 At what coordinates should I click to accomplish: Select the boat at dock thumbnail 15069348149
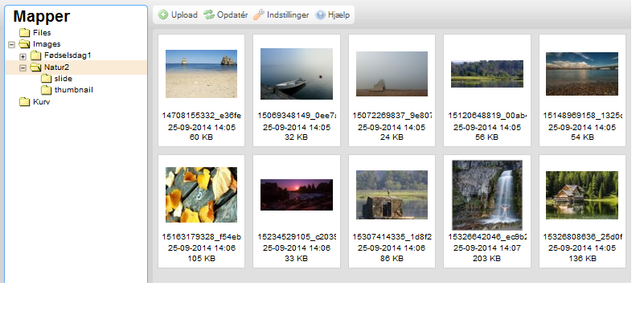pyautogui.click(x=297, y=74)
